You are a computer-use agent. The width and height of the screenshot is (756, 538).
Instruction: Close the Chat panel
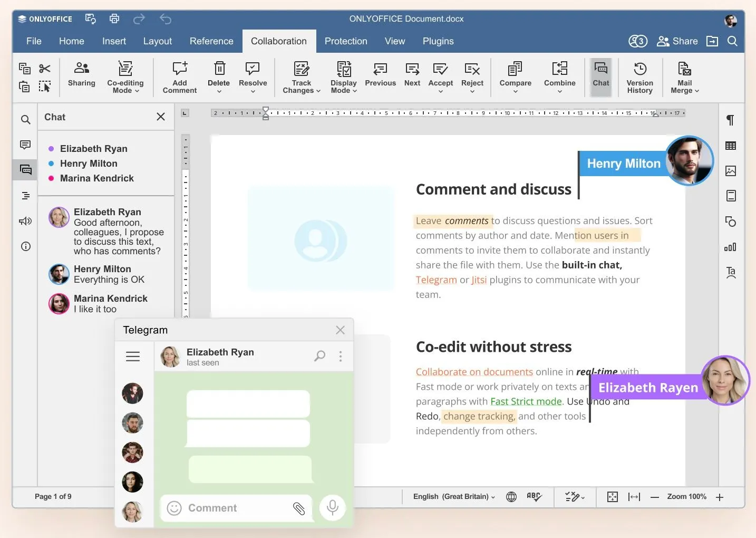(161, 117)
